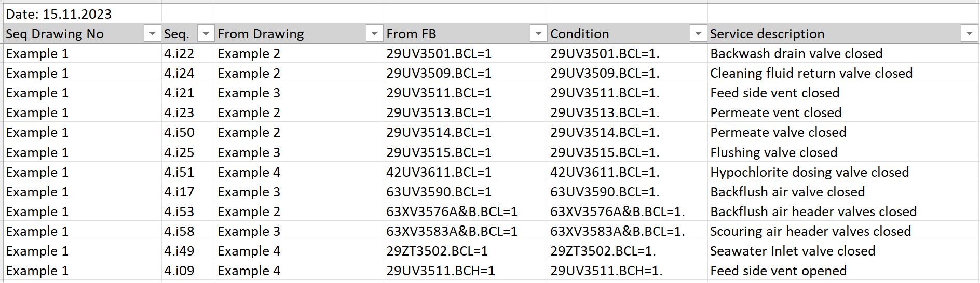The height and width of the screenshot is (283, 980).
Task: Open the Condition column filter dropdown
Action: click(698, 34)
